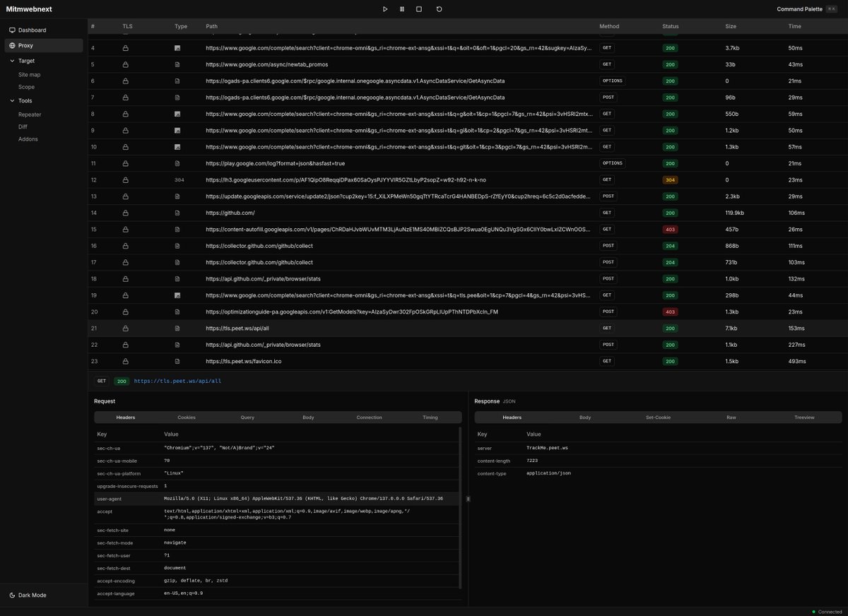Switch to response Set-Cookie tab

click(658, 417)
